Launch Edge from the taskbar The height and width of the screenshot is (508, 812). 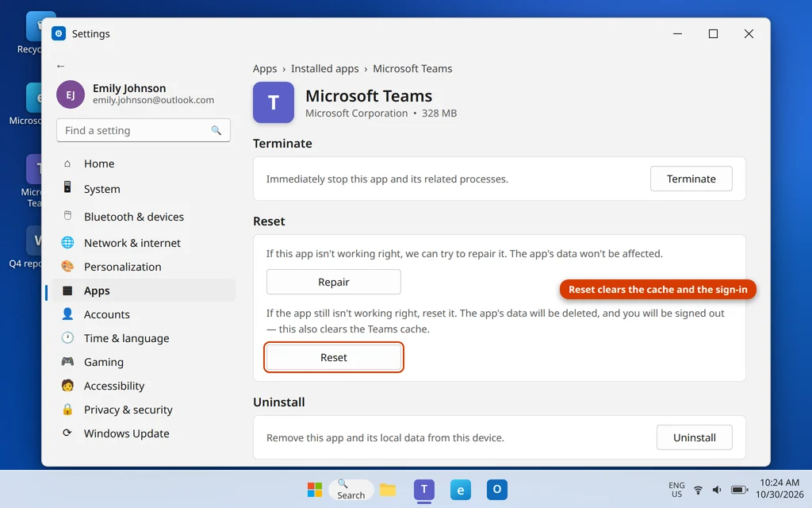pos(461,489)
